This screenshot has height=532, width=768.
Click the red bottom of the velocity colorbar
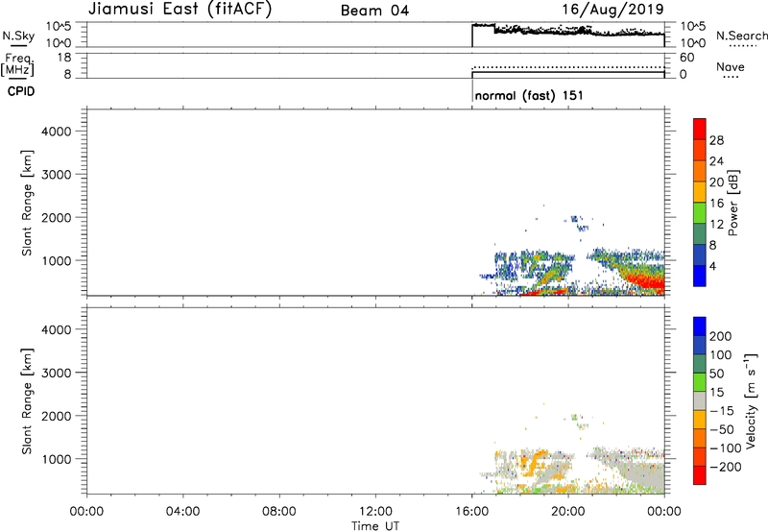[700, 475]
